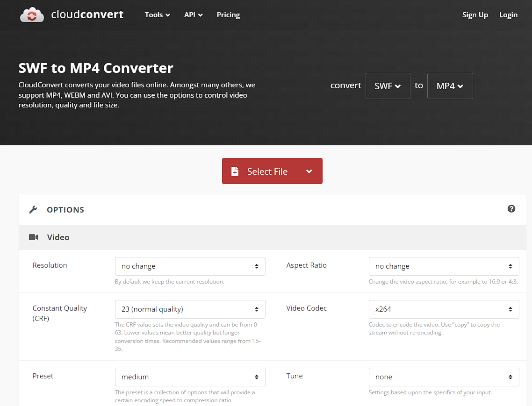This screenshot has width=532, height=406.
Task: Click the 'The preset is a collection of options' hint
Action: pos(185,396)
